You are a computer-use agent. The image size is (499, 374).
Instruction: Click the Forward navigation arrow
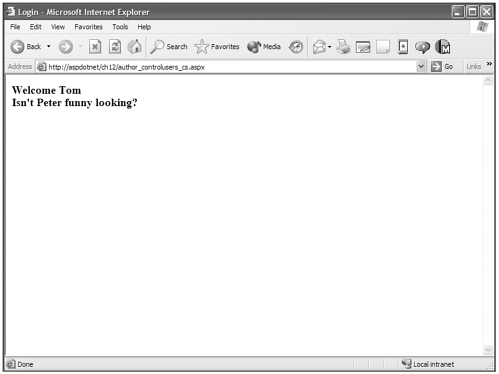(66, 47)
